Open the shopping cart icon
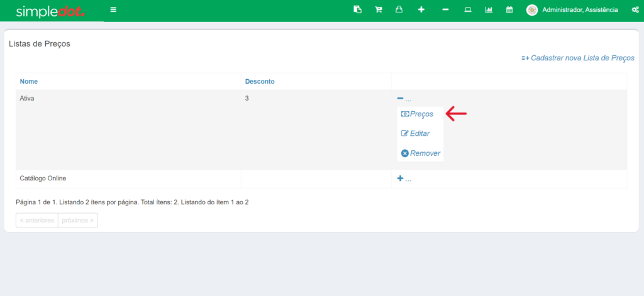The height and width of the screenshot is (296, 644). (x=379, y=10)
